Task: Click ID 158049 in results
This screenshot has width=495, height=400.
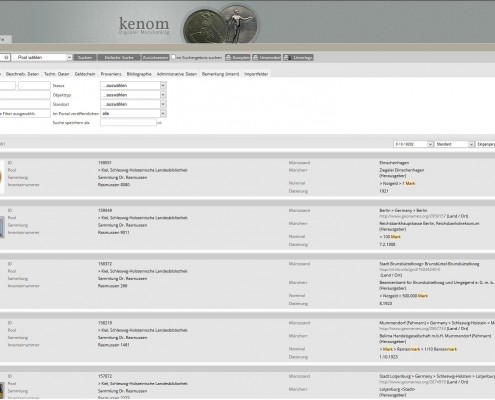Action: click(105, 211)
